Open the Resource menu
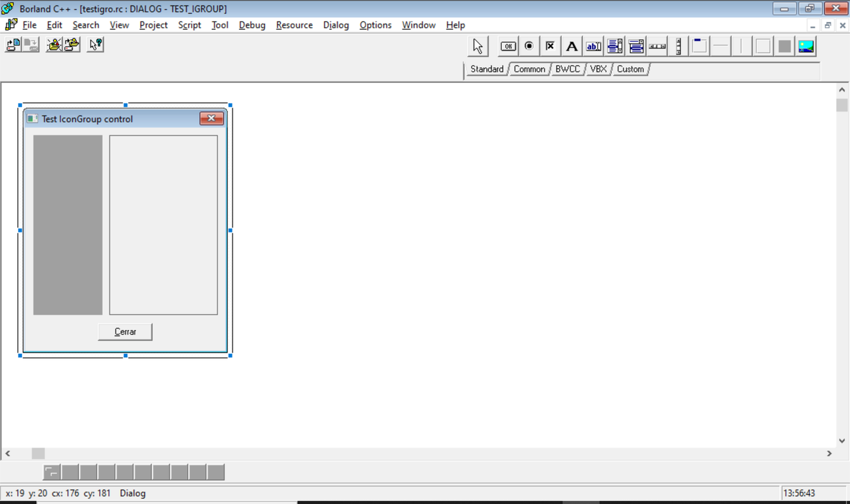The image size is (850, 504). coord(294,25)
